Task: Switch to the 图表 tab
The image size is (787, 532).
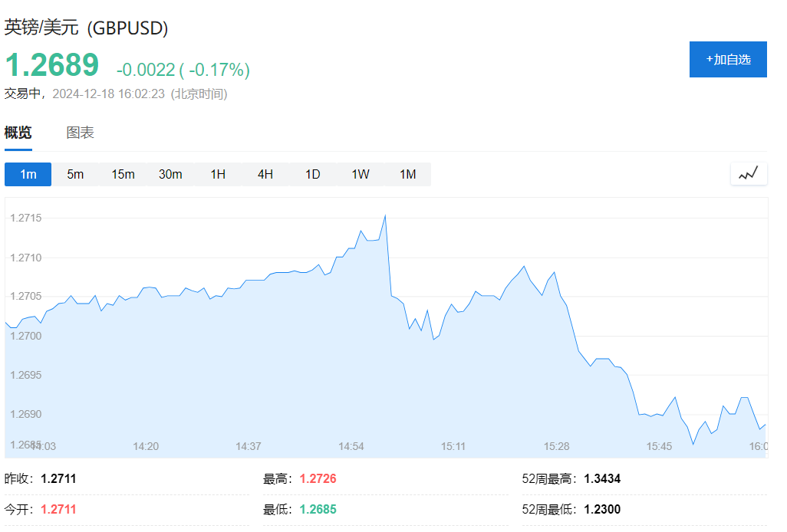Action: pyautogui.click(x=80, y=132)
